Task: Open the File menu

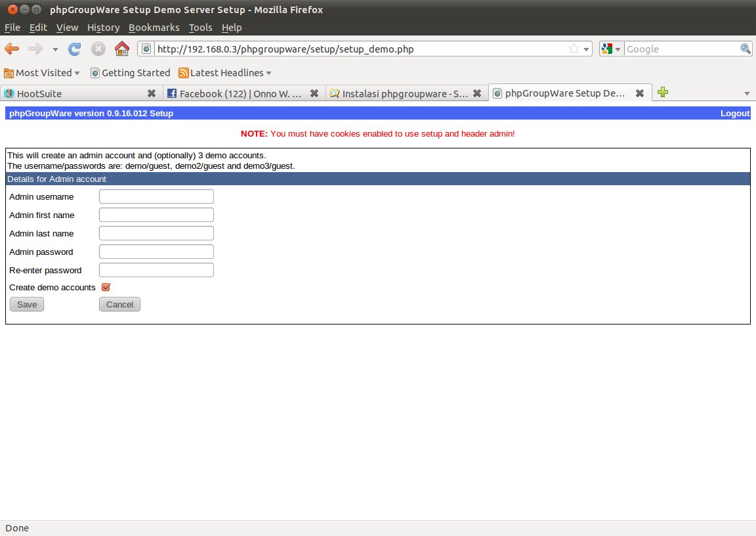Action: pos(12,28)
